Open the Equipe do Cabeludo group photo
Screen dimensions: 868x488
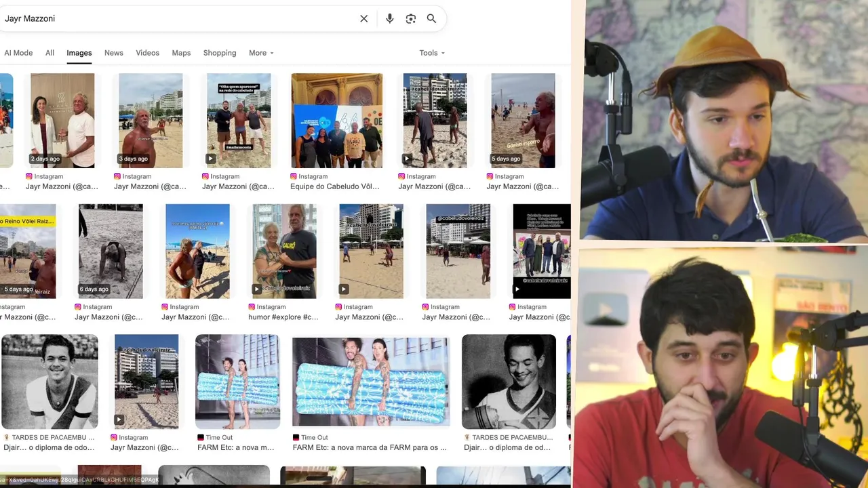(337, 121)
